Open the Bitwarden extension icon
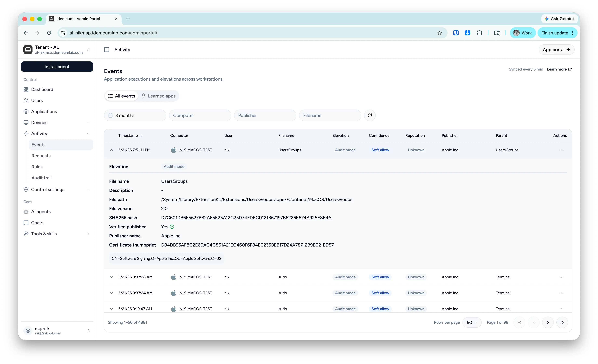The image size is (598, 364). point(456,33)
